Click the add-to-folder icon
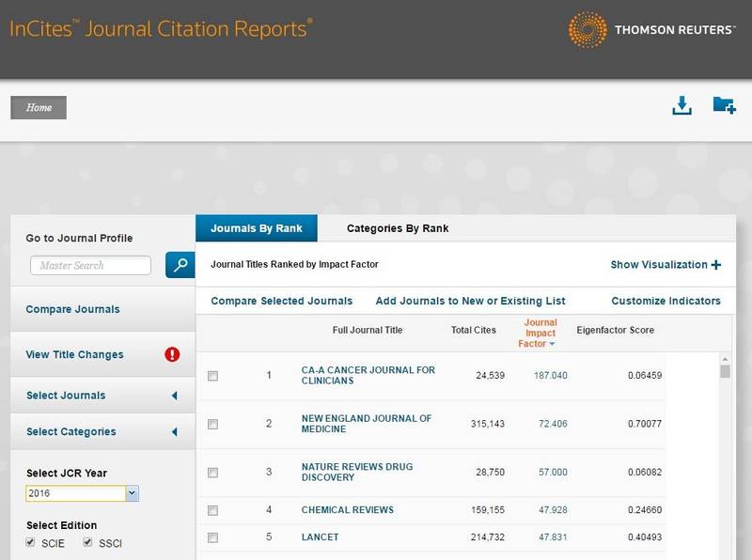The image size is (752, 560). 724,105
